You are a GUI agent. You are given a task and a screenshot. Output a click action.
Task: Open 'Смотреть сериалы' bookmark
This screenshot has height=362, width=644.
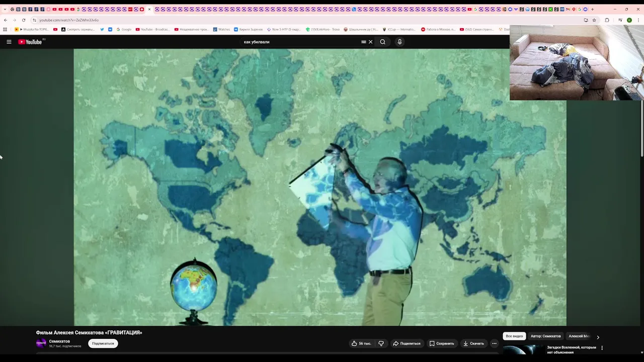point(78,29)
